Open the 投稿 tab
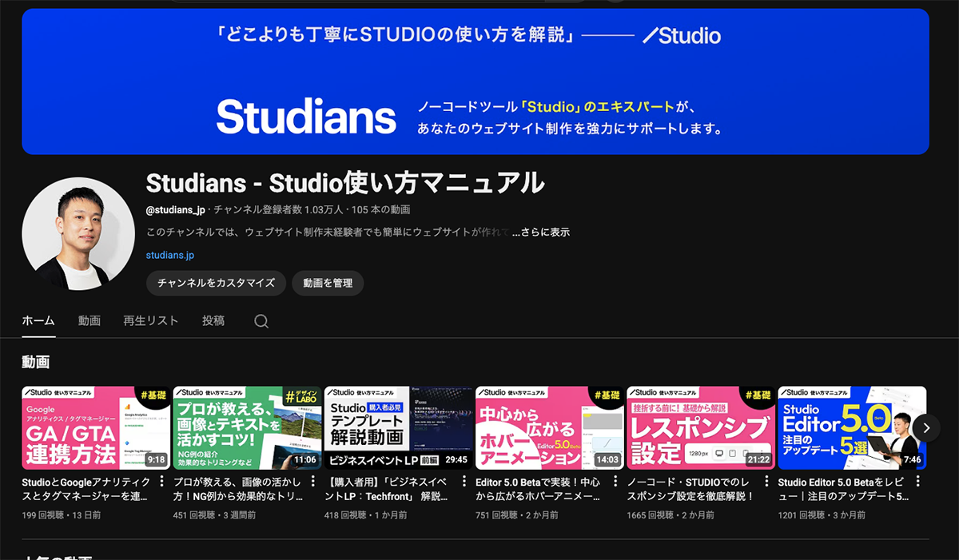The width and height of the screenshot is (959, 560). 213,320
